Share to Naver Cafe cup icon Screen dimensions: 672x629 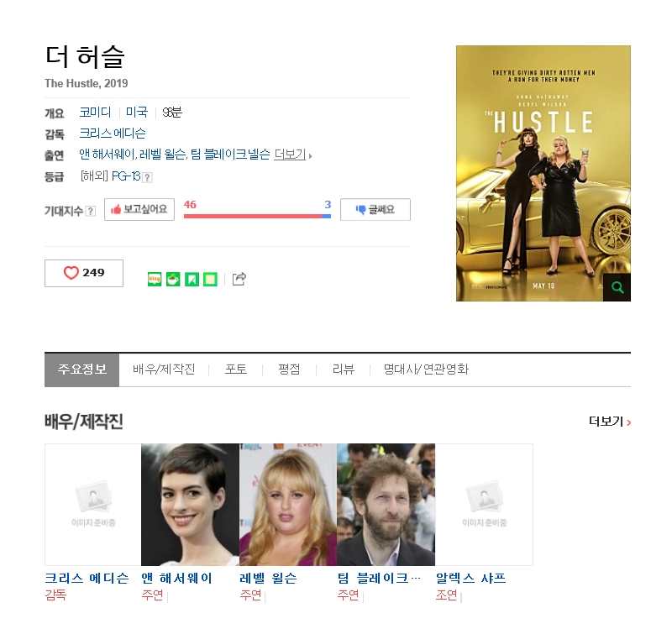click(x=173, y=280)
